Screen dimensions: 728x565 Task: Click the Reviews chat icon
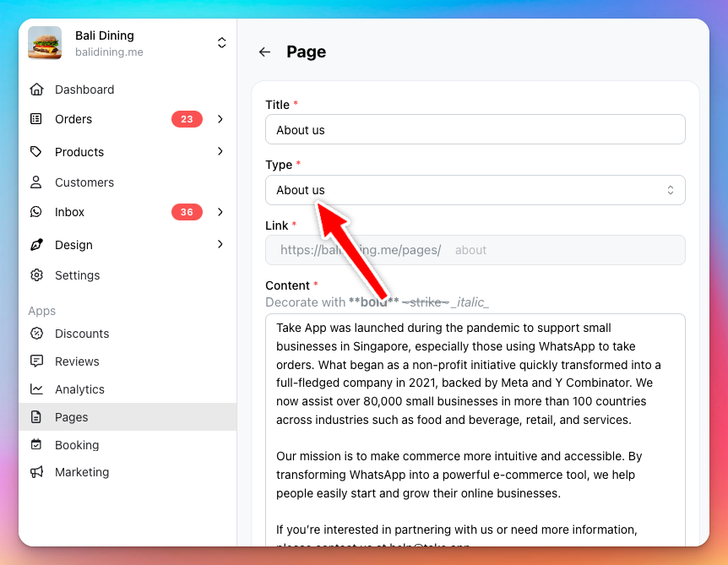36,361
